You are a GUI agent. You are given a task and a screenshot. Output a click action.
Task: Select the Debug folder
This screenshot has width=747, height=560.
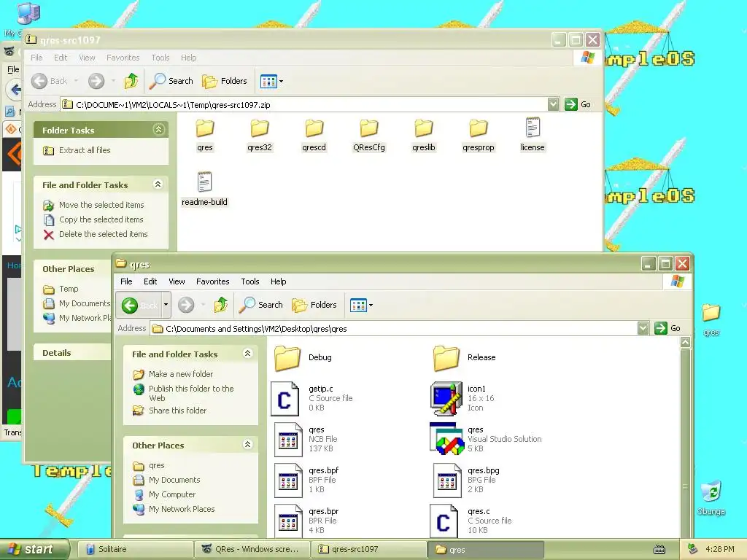pos(303,358)
